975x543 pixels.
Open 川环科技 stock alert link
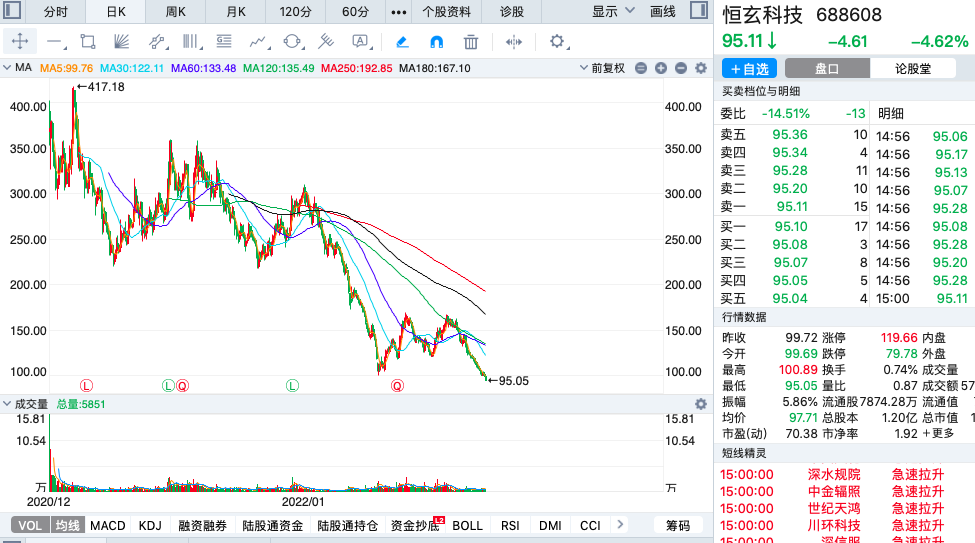coord(834,526)
